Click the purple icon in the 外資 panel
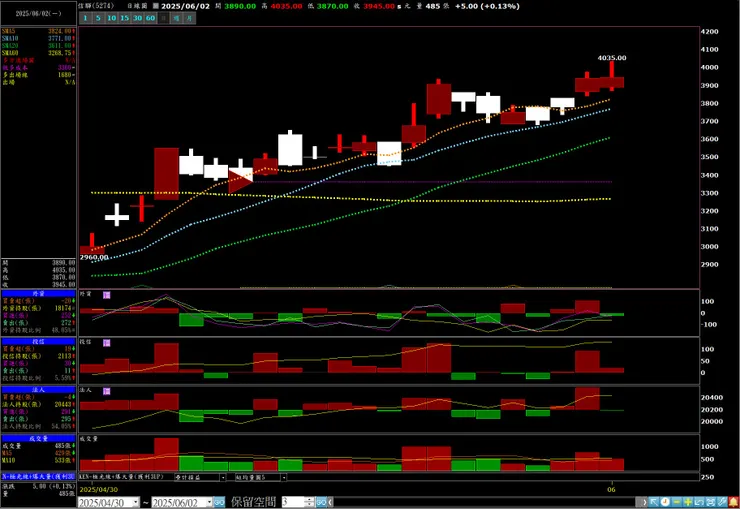 pyautogui.click(x=107, y=295)
